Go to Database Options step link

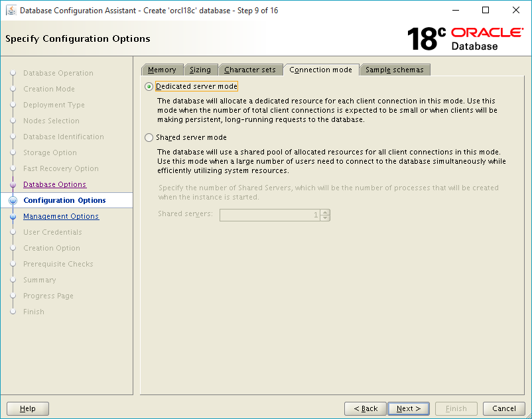click(x=54, y=184)
